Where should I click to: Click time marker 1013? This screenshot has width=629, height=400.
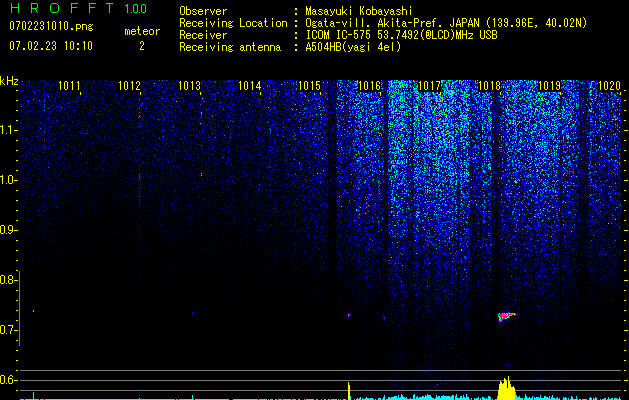[189, 86]
